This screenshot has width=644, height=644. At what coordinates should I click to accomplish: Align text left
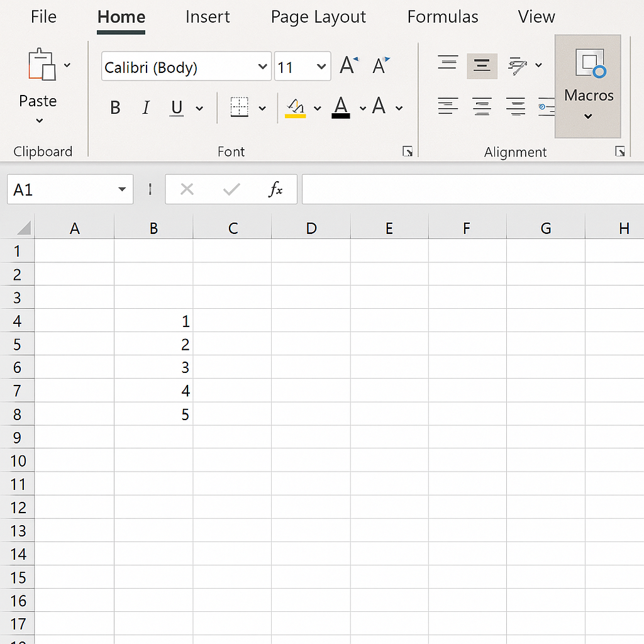448,106
